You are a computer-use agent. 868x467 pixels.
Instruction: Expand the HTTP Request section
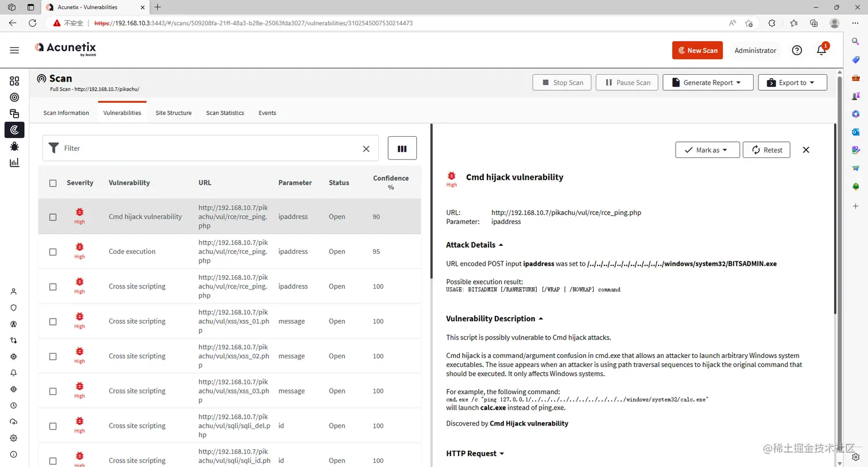pyautogui.click(x=475, y=453)
